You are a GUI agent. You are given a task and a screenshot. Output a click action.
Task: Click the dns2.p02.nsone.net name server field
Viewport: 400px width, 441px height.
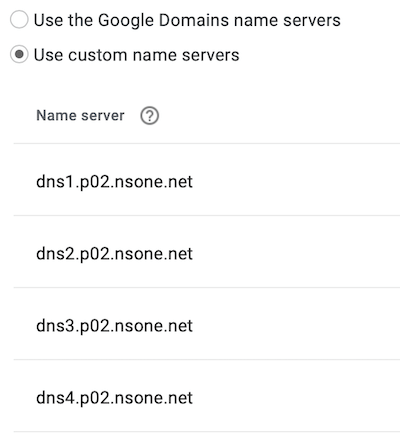pyautogui.click(x=207, y=252)
